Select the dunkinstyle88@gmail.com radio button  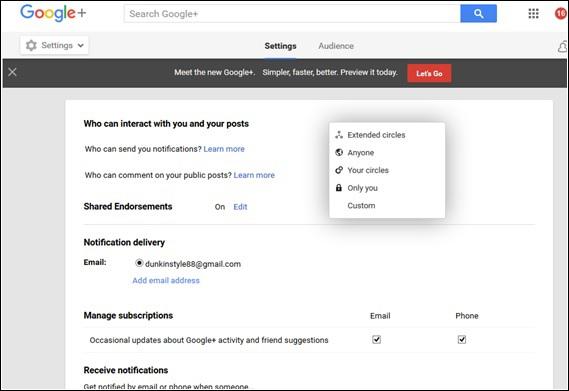coord(139,263)
